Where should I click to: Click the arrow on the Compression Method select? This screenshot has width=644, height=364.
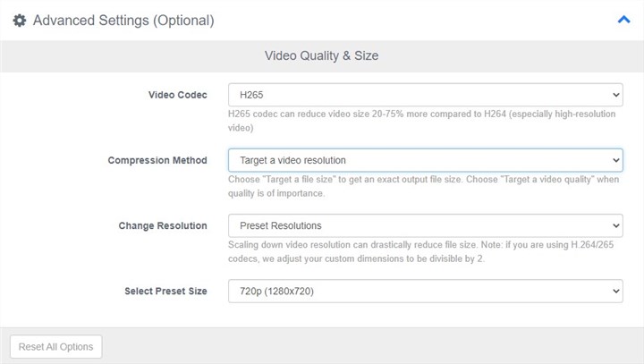(x=615, y=160)
